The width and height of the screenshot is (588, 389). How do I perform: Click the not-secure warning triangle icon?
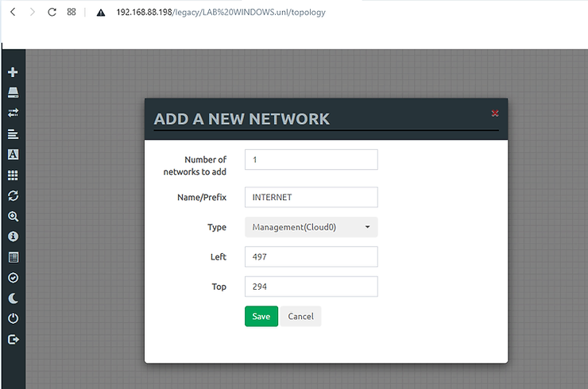click(x=100, y=13)
